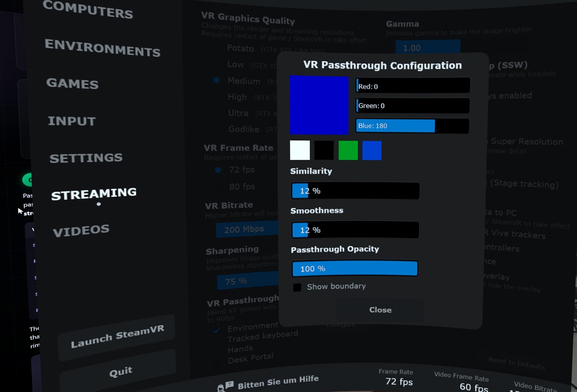Open the INPUT section
The width and height of the screenshot is (577, 392).
point(72,121)
